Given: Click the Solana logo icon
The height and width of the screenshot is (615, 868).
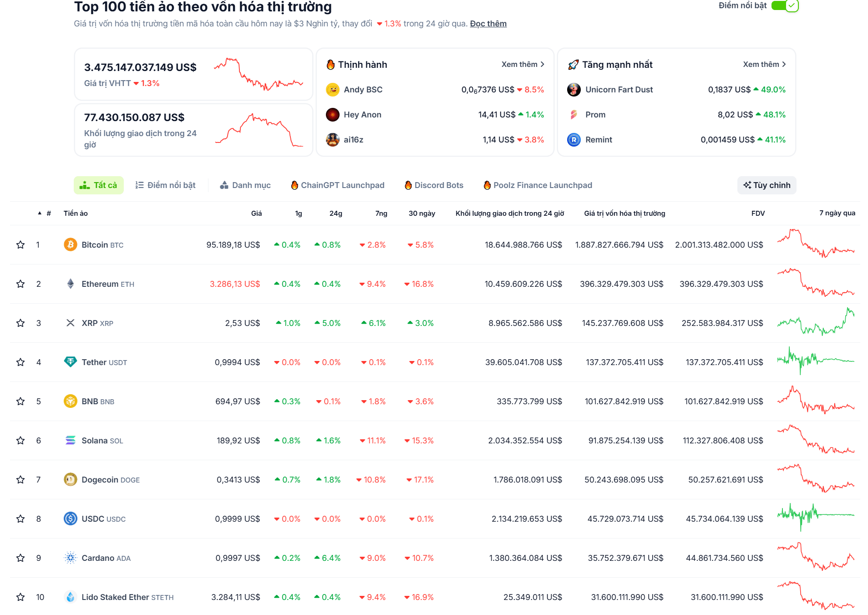Looking at the screenshot, I should click(x=70, y=440).
